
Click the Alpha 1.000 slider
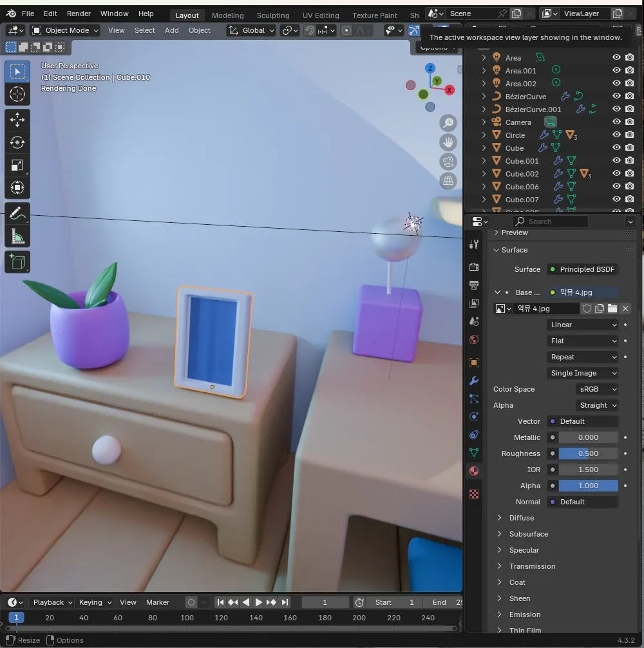pos(588,486)
